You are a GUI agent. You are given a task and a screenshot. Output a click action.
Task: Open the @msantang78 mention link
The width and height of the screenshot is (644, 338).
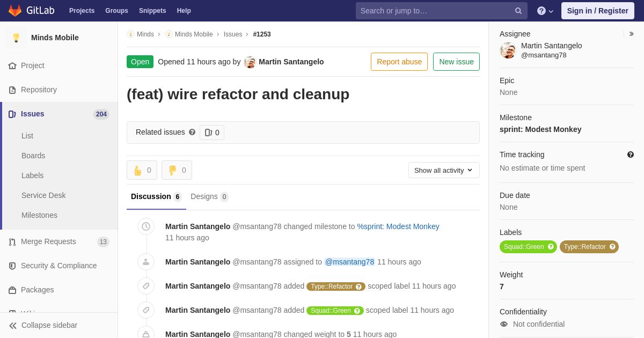coord(350,262)
